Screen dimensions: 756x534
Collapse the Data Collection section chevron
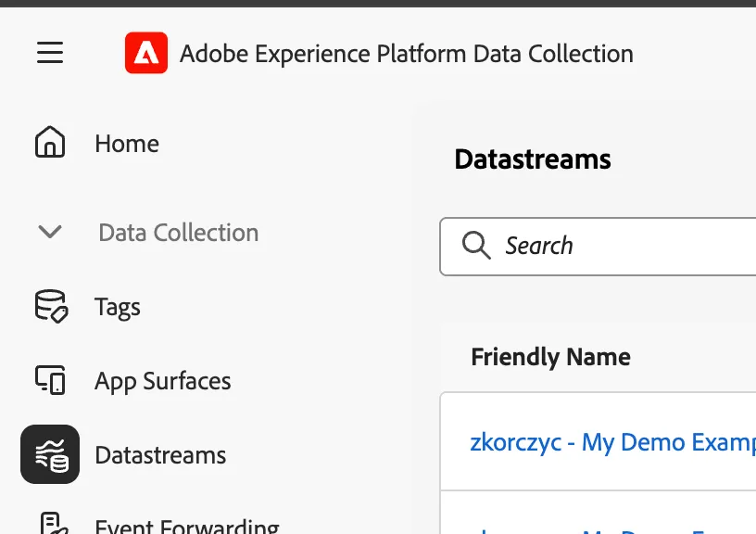50,232
